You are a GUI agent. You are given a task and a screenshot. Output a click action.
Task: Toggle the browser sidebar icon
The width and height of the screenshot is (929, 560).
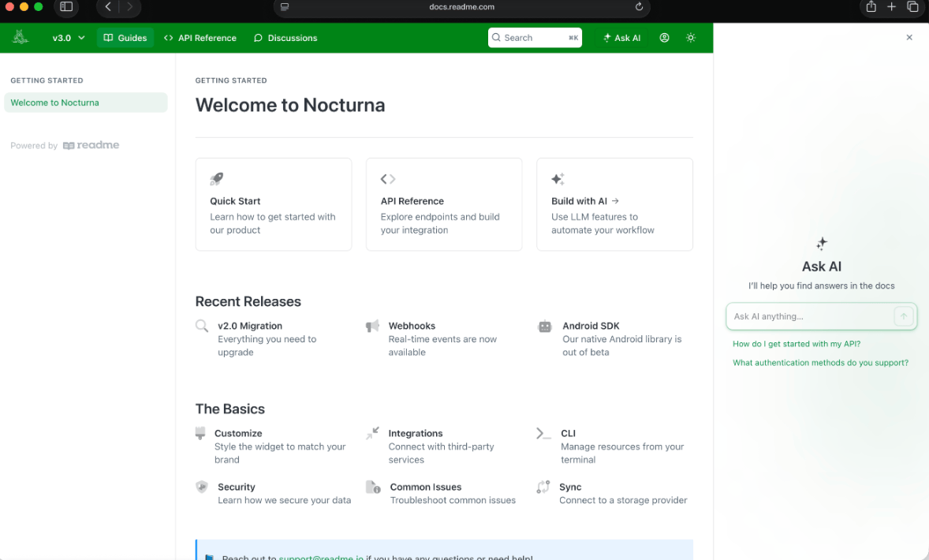click(x=66, y=6)
